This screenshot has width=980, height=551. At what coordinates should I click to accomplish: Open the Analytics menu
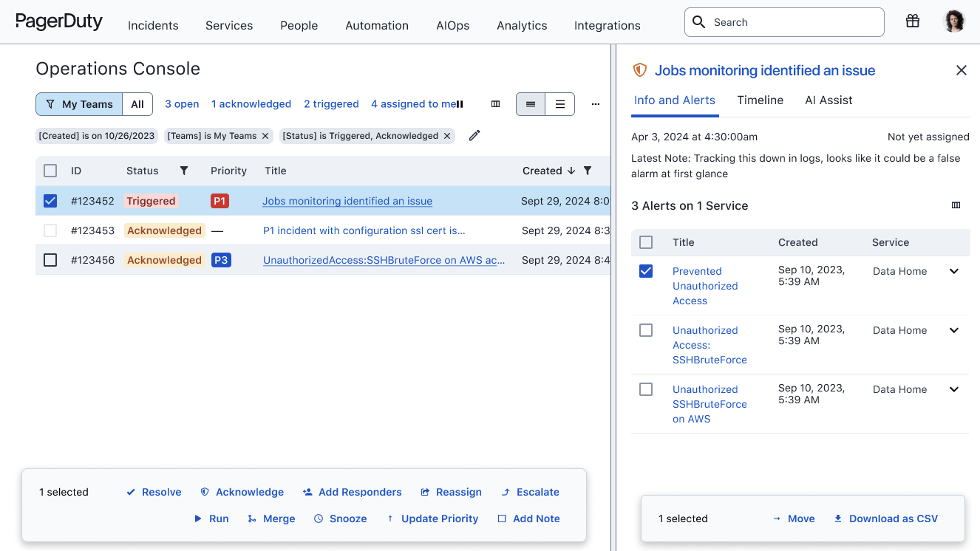coord(522,25)
